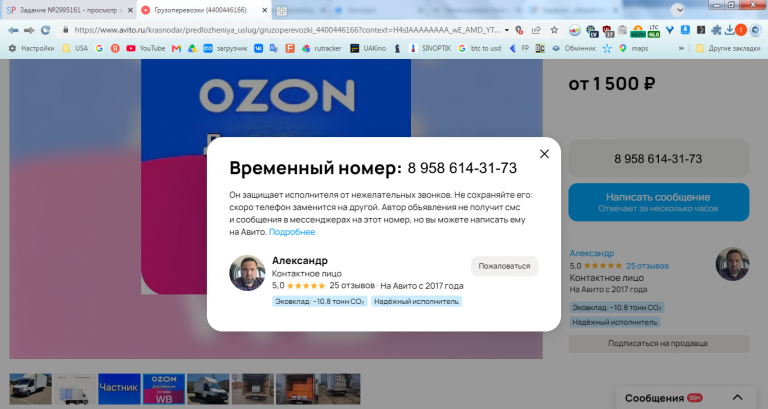Expand the Сообщения chat panel chevron
This screenshot has width=768, height=409.
click(737, 397)
